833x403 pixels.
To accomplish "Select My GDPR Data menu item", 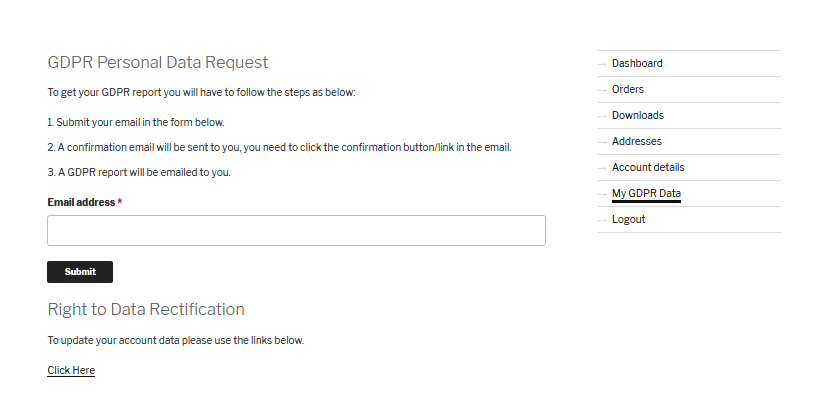I will pyautogui.click(x=646, y=194).
